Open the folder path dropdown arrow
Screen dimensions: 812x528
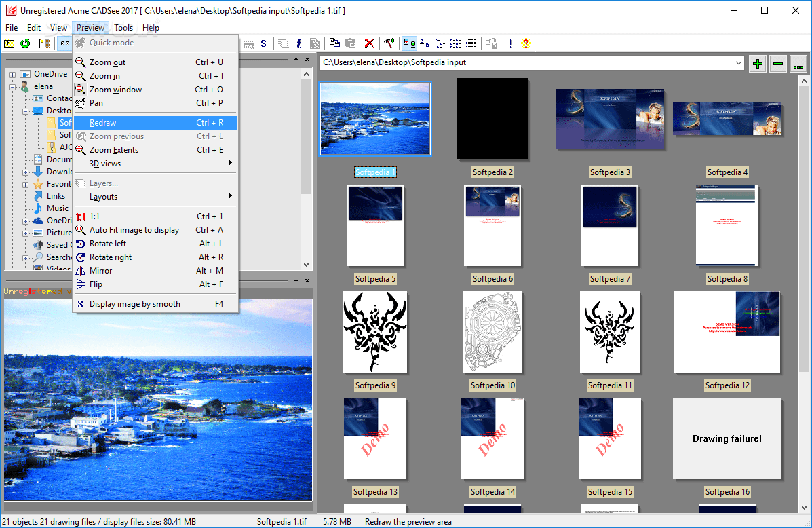coord(739,62)
